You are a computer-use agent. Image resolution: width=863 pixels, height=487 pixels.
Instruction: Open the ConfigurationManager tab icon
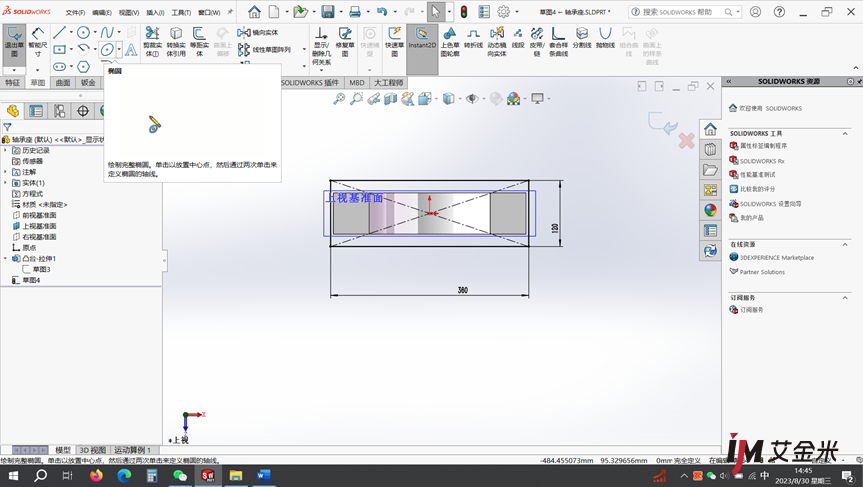59,111
